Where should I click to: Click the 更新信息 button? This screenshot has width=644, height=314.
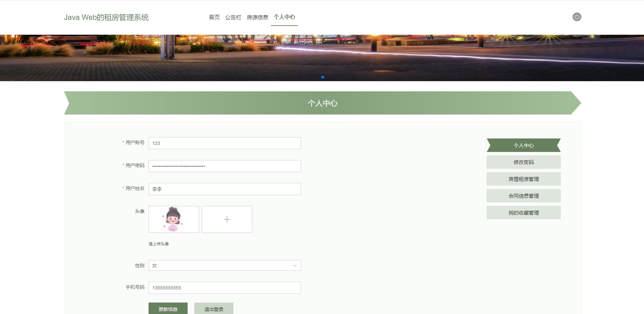(168, 309)
